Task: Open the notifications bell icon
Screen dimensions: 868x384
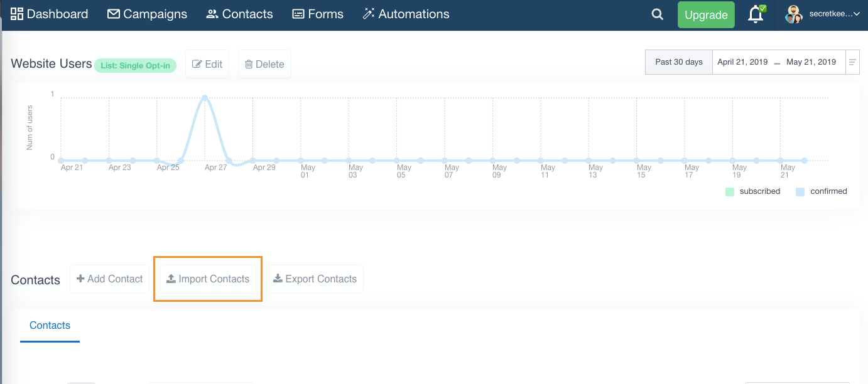Action: click(x=756, y=14)
